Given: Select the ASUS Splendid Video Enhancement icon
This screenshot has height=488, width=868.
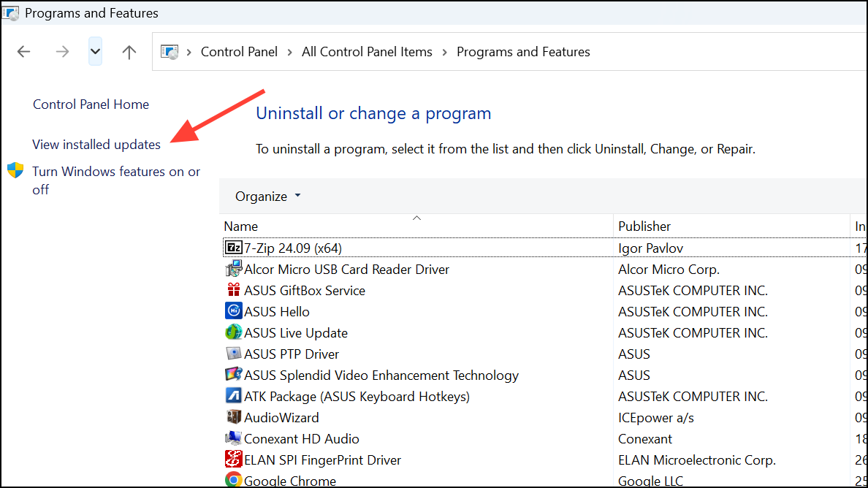Looking at the screenshot, I should pyautogui.click(x=233, y=375).
